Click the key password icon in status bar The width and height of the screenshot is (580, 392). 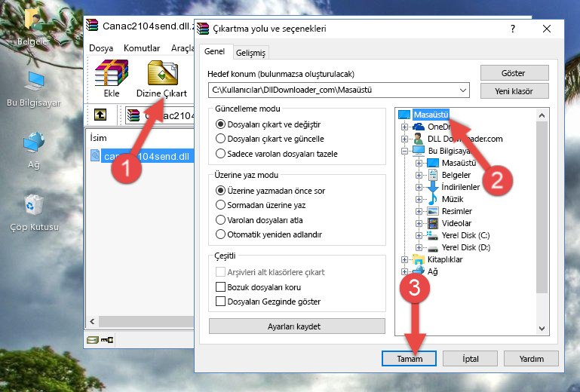(x=107, y=340)
